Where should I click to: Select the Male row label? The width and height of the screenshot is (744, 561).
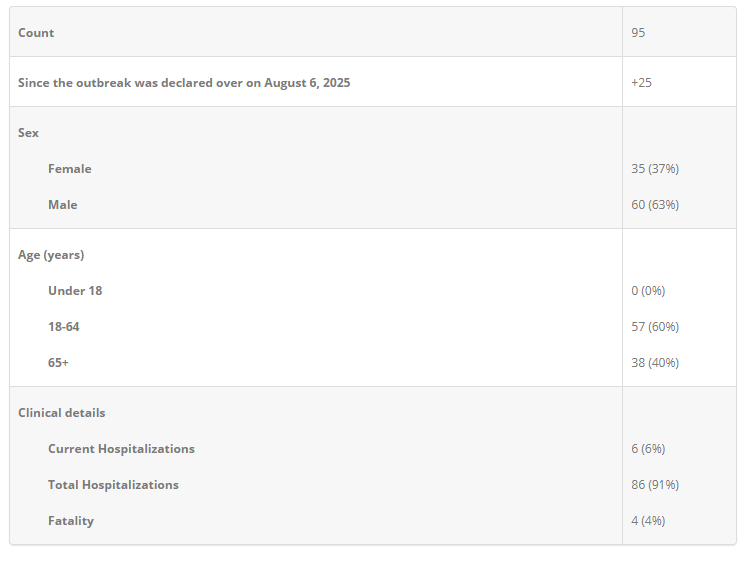62,205
